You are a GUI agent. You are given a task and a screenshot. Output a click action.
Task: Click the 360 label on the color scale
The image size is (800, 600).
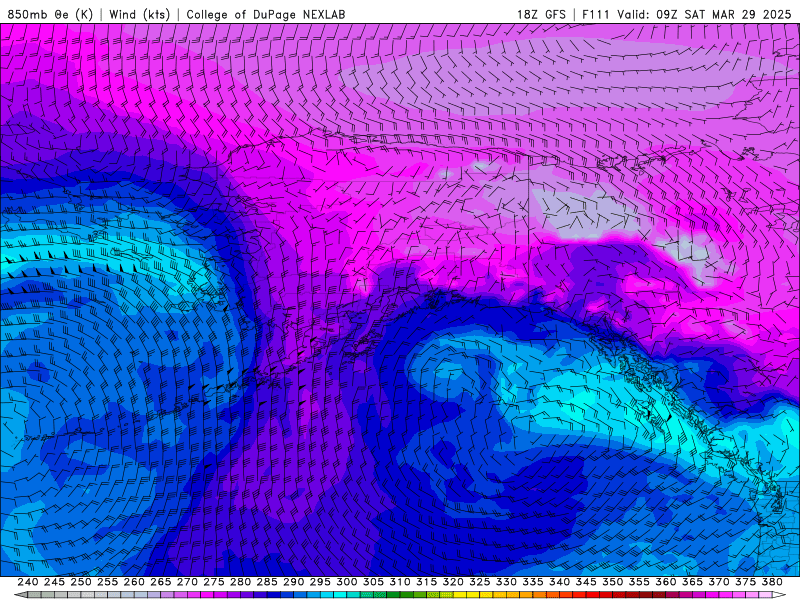666,582
